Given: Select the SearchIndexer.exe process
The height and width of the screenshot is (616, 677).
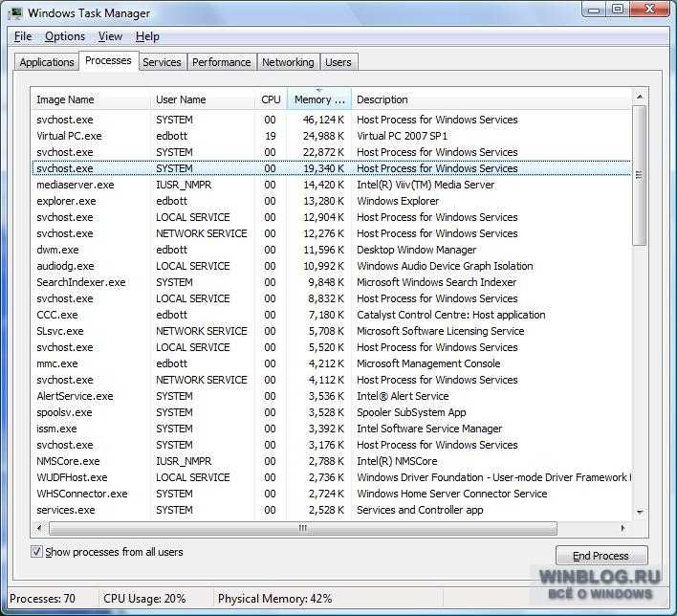Looking at the screenshot, I should 331,282.
